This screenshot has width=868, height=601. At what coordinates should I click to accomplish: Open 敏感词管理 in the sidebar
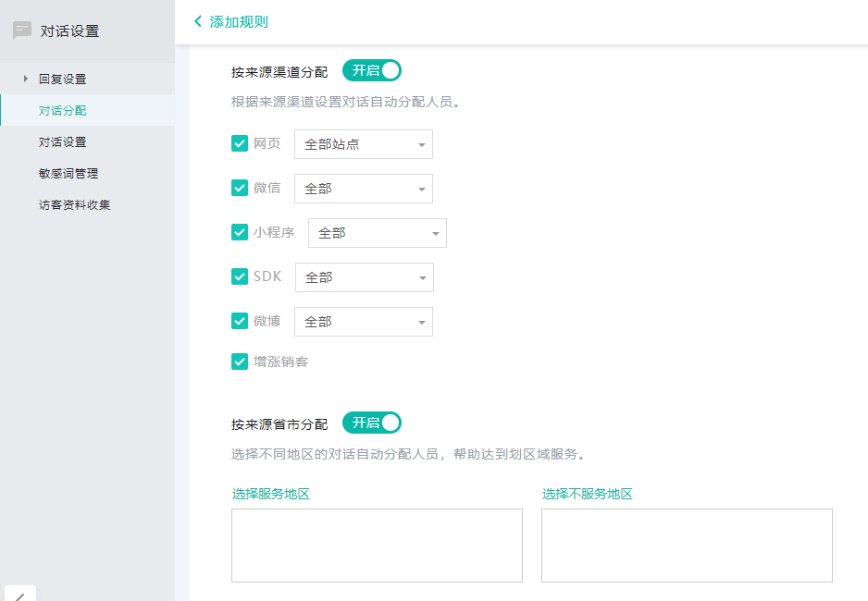tap(68, 173)
